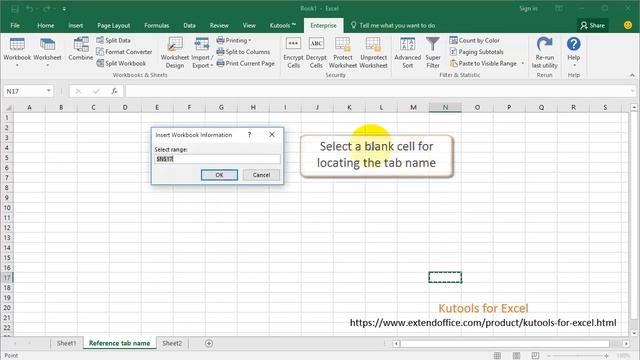Switch to the Sheet2 tab
640x360 pixels.
[172, 343]
